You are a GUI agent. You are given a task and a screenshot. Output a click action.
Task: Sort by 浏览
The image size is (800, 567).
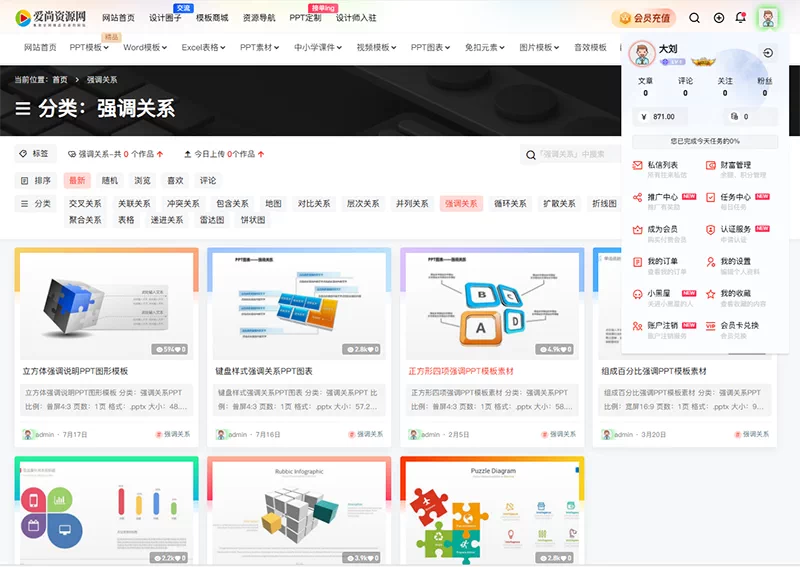click(x=142, y=181)
